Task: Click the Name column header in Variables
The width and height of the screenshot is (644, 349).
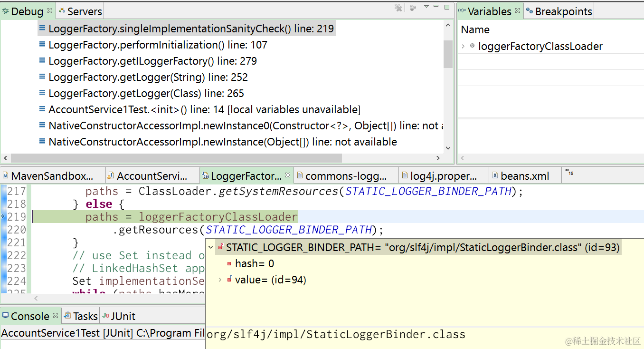Action: tap(475, 29)
